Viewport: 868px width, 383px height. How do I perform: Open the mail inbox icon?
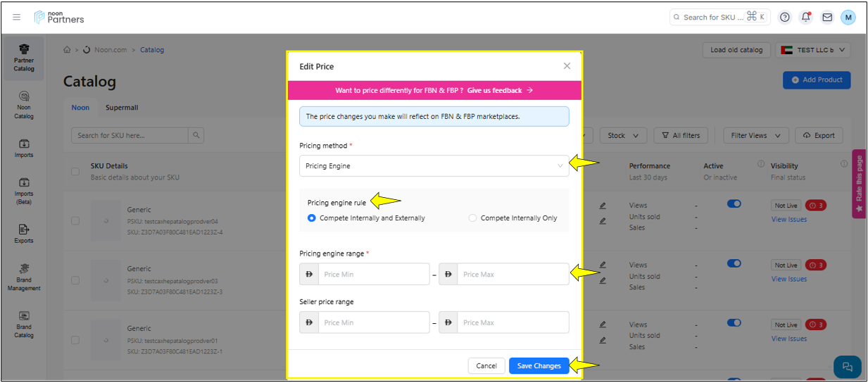[x=827, y=18]
